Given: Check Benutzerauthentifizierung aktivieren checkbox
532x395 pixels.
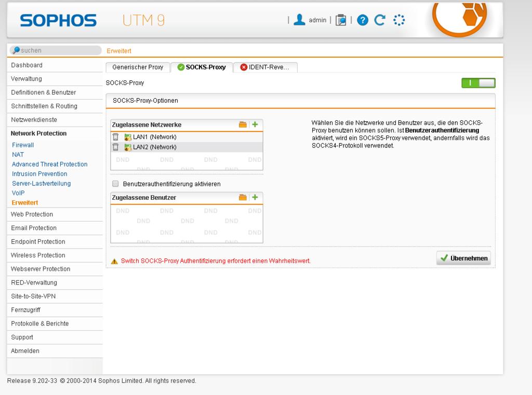Looking at the screenshot, I should (x=115, y=184).
